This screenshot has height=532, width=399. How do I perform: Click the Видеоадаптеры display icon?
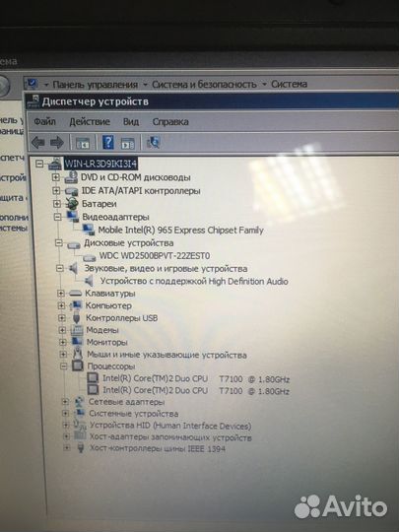(x=73, y=217)
